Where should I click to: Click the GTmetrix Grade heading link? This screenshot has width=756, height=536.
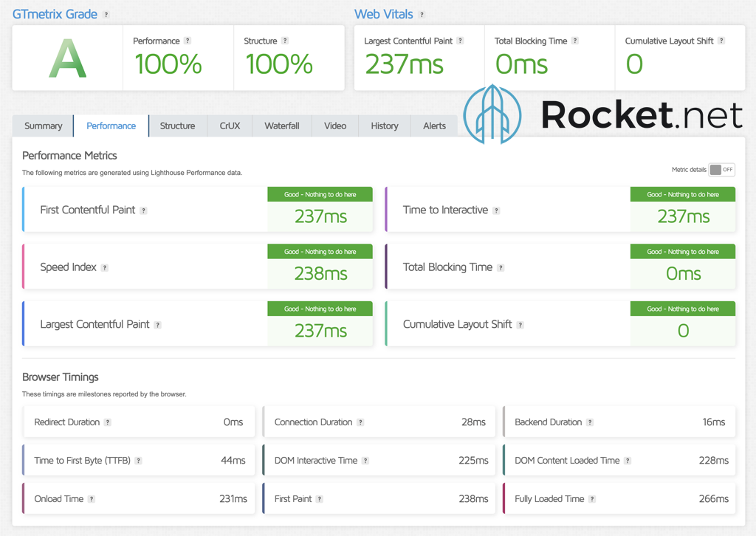click(55, 15)
